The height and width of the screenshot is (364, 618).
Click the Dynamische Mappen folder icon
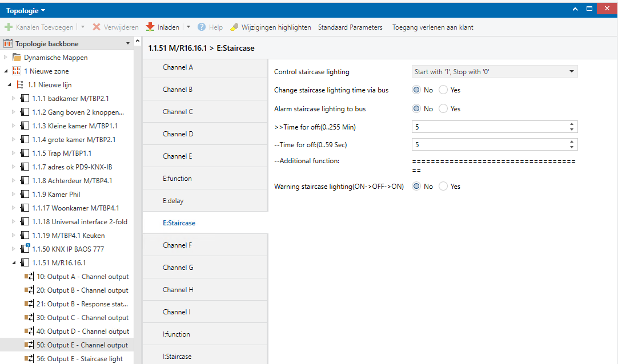[17, 58]
